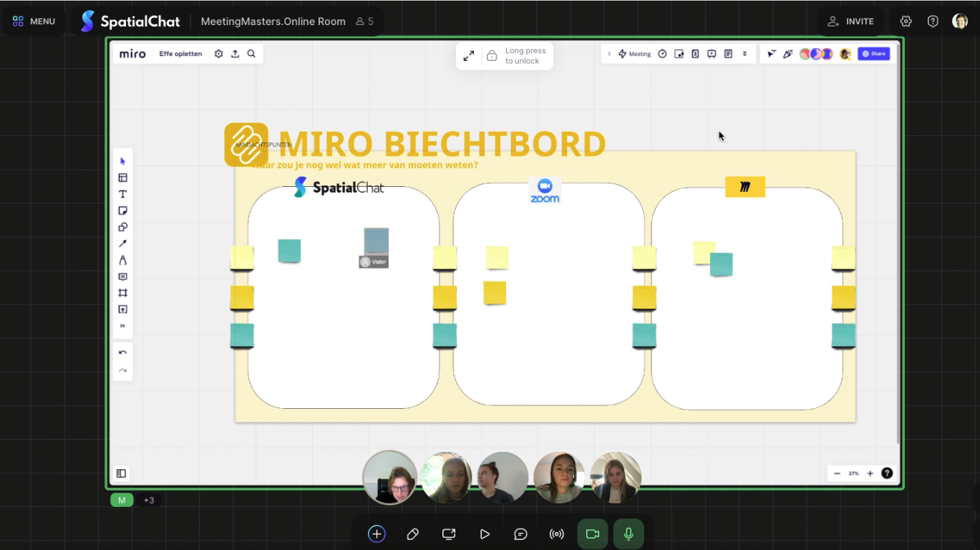Toggle collaborators' cursors visibility
The image size is (980, 550).
pos(772,54)
